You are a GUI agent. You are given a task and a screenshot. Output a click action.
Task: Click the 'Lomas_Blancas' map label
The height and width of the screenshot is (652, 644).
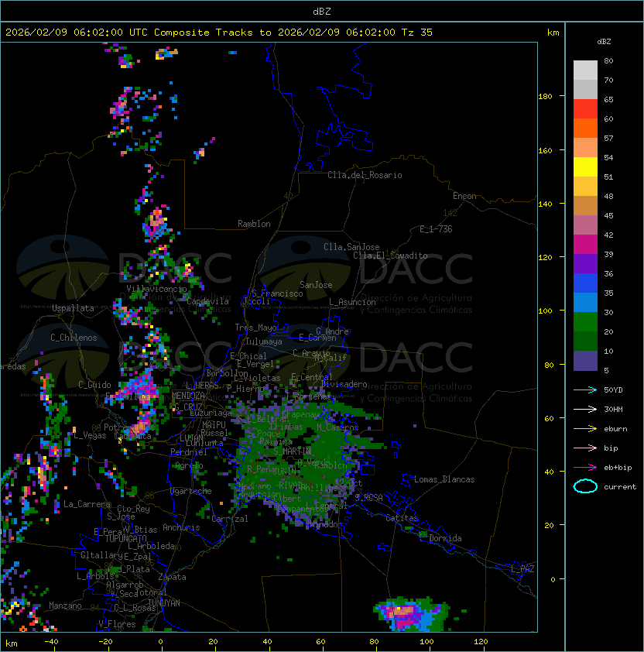(x=444, y=479)
